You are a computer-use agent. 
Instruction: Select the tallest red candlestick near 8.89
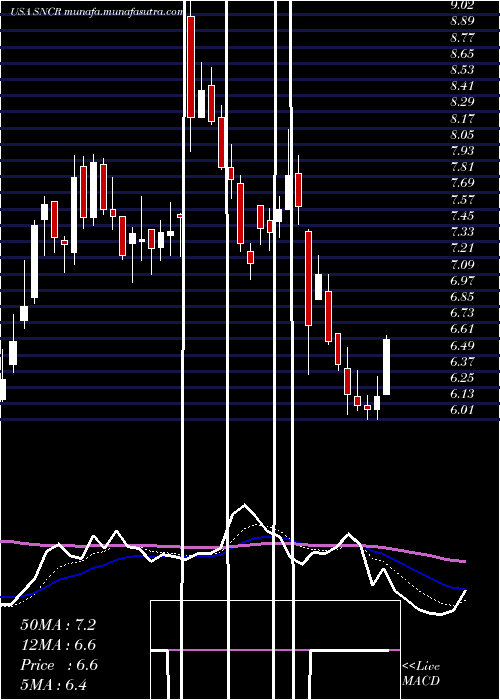191,67
